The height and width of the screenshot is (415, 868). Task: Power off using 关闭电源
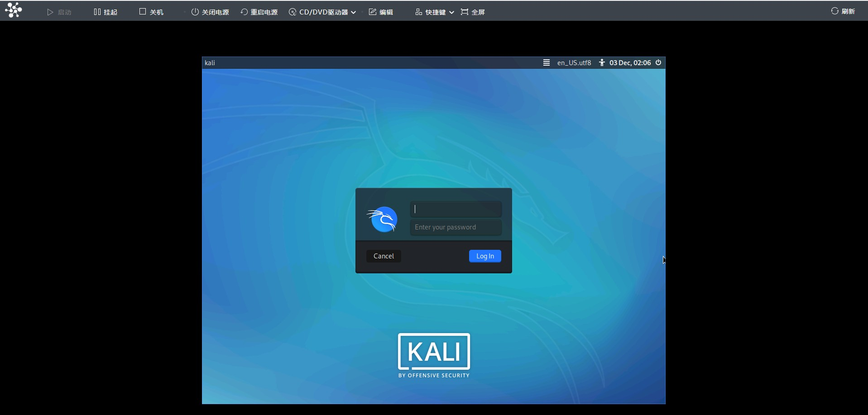[210, 12]
